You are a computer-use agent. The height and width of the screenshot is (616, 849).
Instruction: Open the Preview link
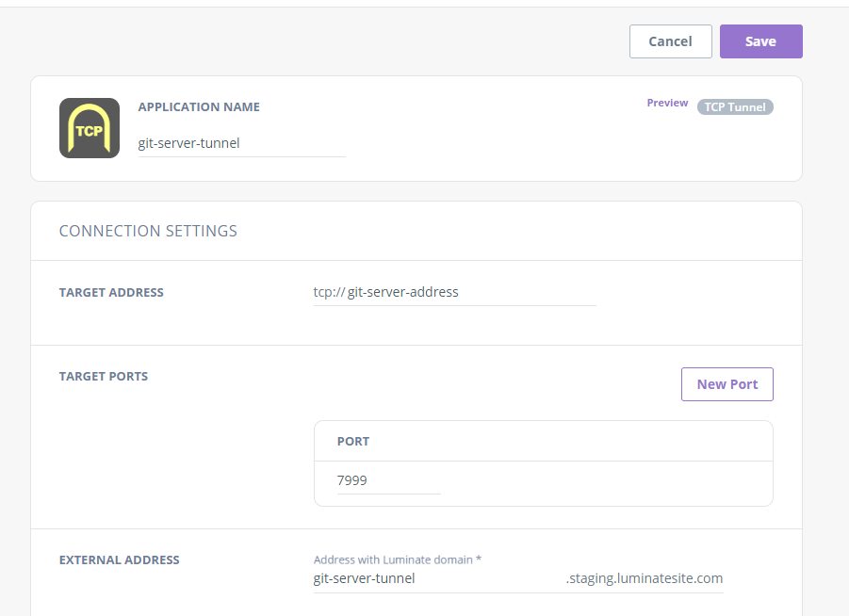click(x=667, y=104)
